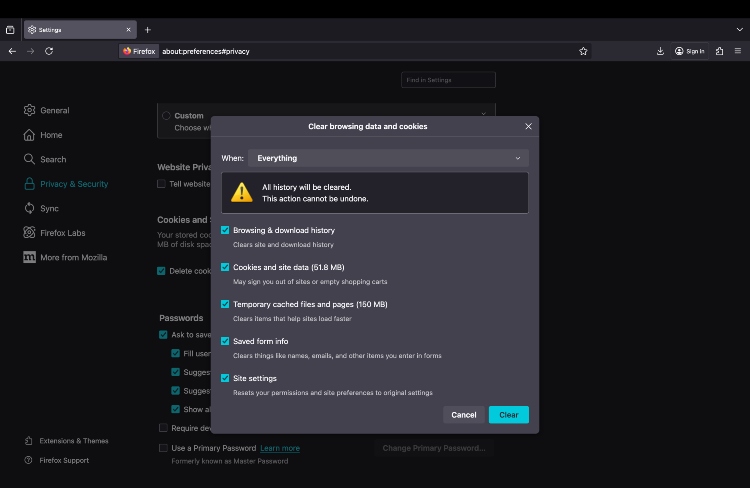This screenshot has width=750, height=488.
Task: Open the When time range dropdown
Action: 388,158
